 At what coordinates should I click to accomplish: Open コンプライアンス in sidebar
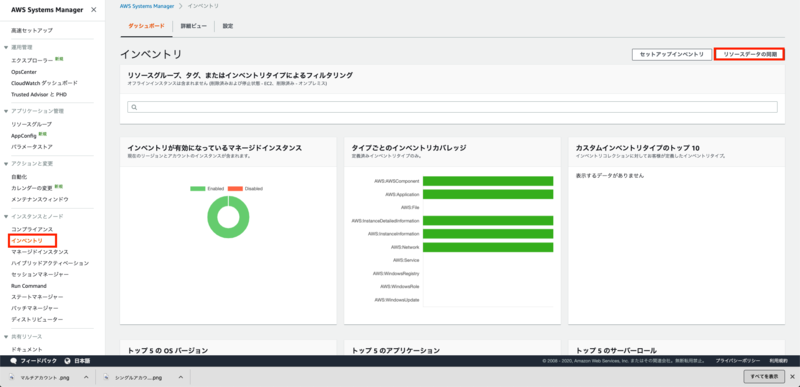coord(32,229)
